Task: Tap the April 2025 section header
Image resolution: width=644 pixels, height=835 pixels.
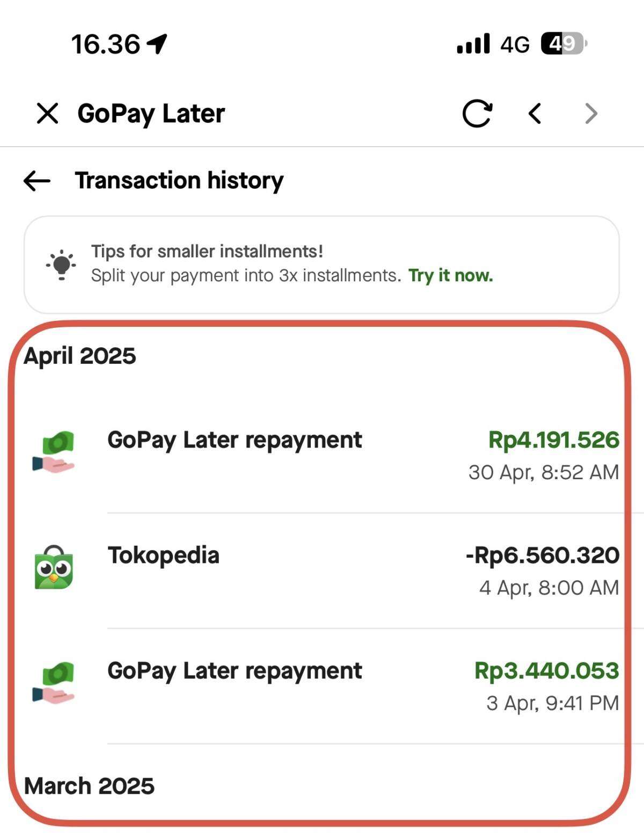Action: point(80,356)
